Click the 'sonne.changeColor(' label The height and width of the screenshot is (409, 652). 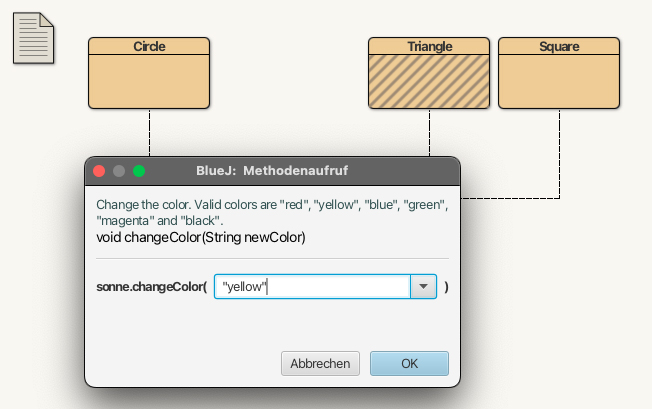pyautogui.click(x=152, y=287)
